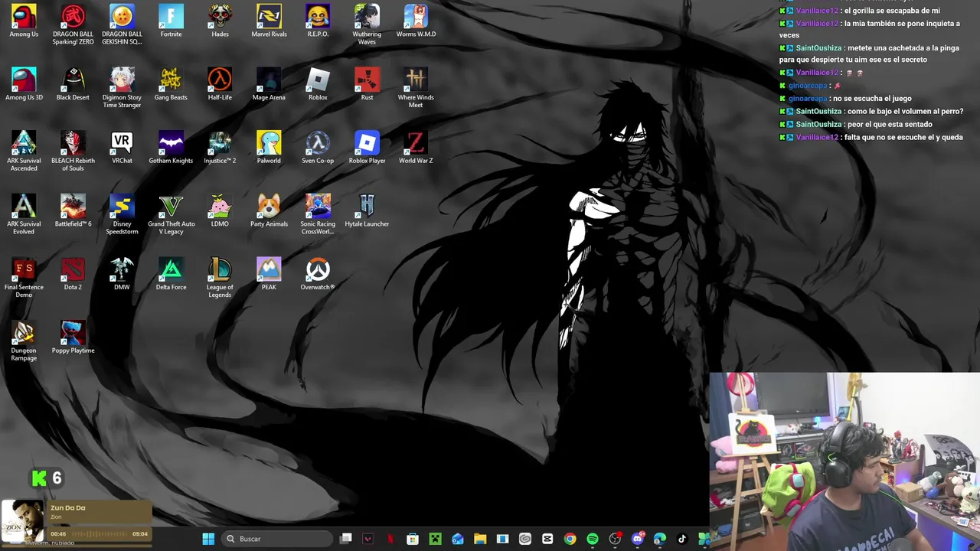Image resolution: width=980 pixels, height=551 pixels.
Task: Select Sonic Racing CrossWorlds icon
Action: point(318,215)
